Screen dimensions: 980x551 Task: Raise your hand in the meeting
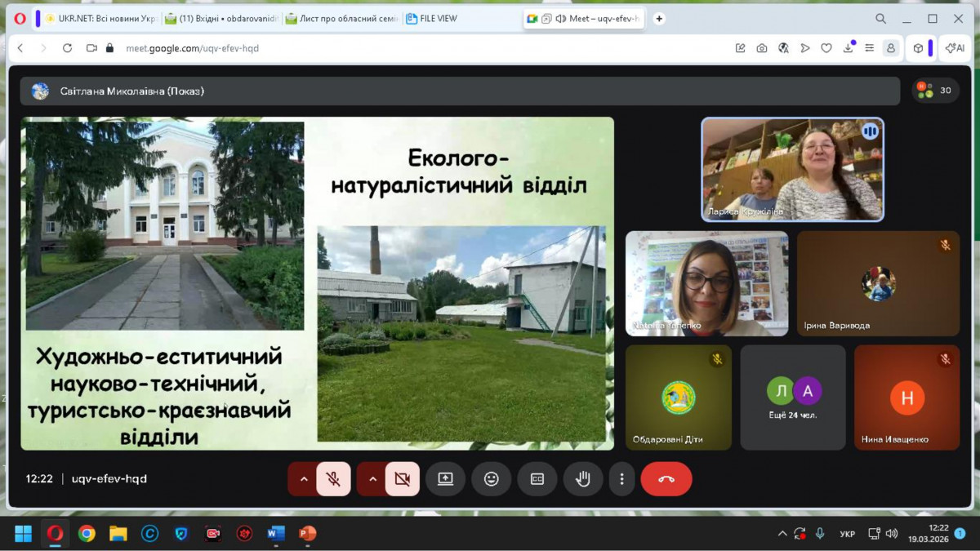pos(582,479)
